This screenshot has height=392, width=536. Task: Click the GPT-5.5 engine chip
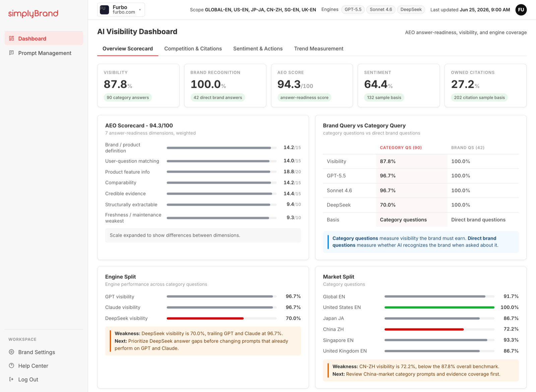coord(353,10)
